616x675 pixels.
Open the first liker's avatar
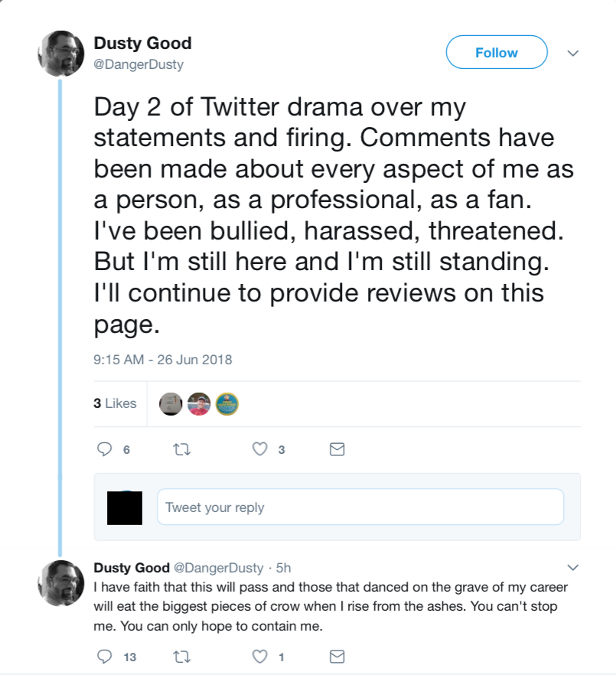pos(171,404)
